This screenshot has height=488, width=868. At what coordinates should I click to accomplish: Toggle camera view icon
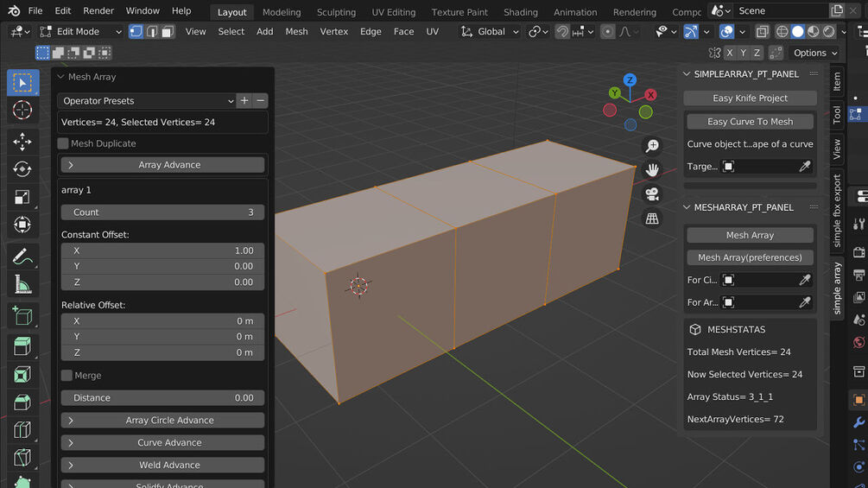[652, 194]
